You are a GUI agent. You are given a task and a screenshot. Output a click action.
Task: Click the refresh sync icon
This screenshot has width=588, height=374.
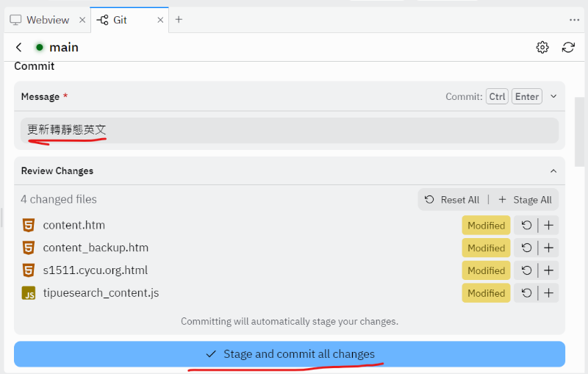[x=568, y=47]
